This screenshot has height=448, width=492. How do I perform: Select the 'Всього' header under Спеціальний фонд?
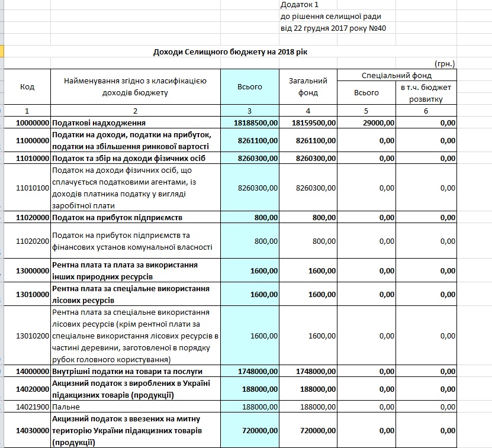click(366, 93)
